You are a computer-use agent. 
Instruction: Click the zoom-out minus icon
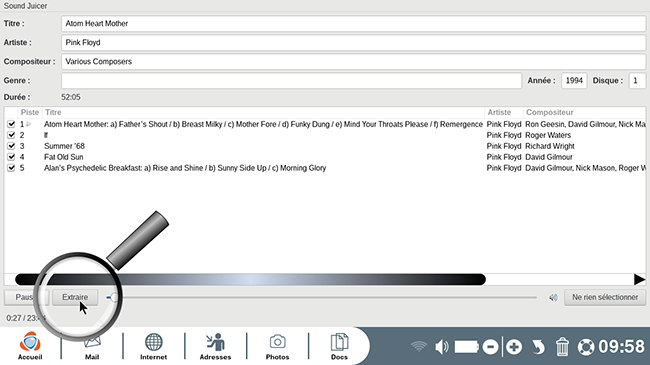pos(490,347)
